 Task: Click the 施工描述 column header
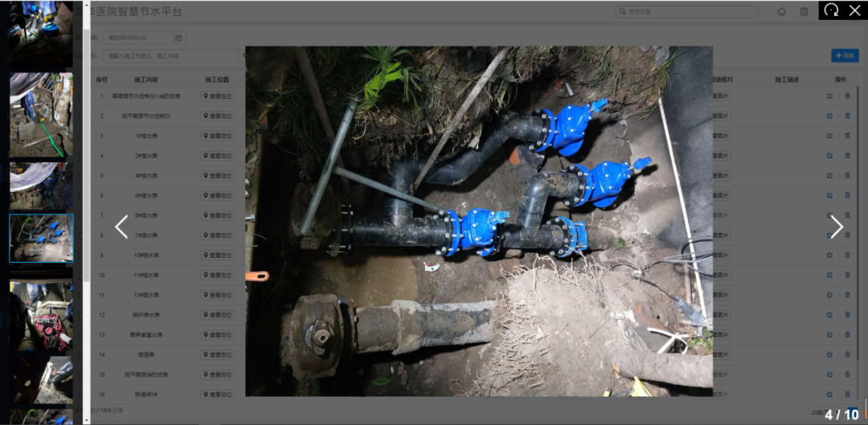tap(787, 80)
